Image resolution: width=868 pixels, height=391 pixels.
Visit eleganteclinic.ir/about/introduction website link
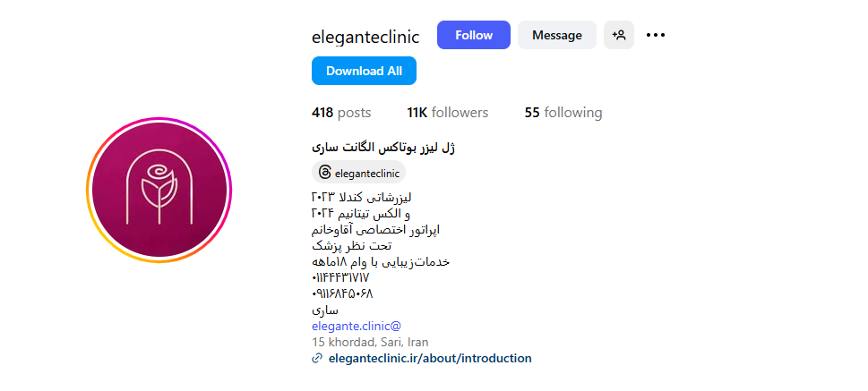(430, 359)
